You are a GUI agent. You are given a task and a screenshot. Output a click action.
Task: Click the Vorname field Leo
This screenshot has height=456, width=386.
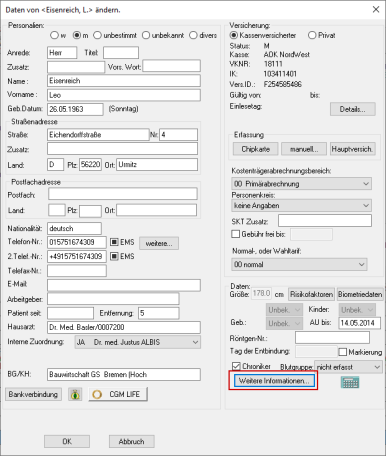tap(124, 95)
